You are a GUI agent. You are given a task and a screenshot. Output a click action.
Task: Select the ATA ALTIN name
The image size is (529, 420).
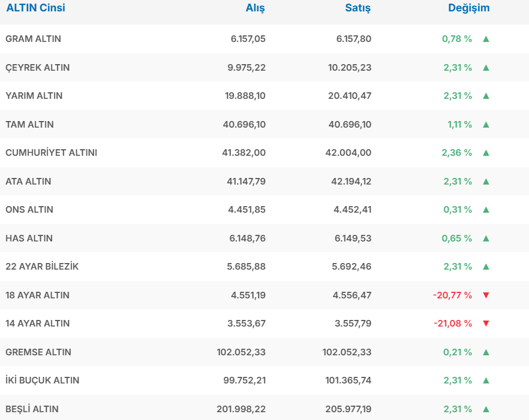tap(28, 182)
